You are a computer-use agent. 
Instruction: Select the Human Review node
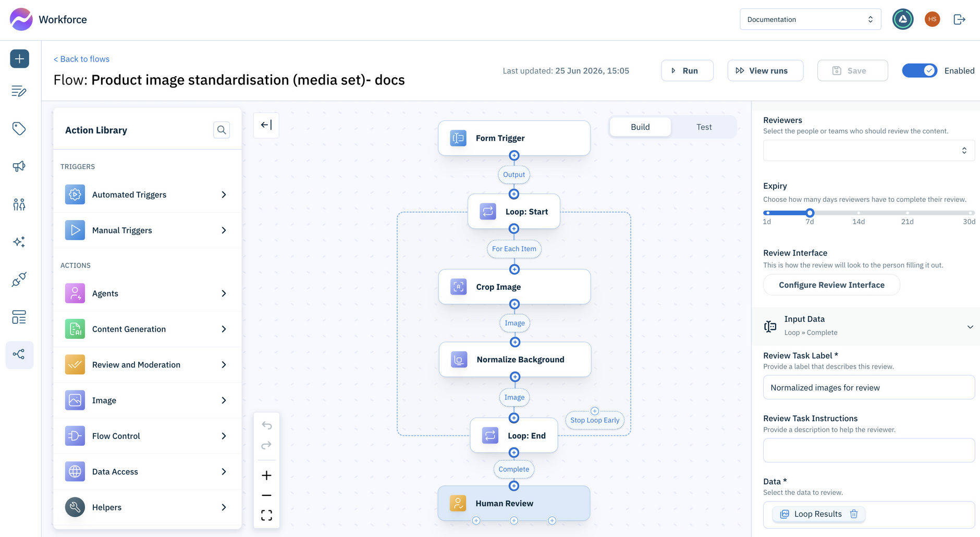514,504
